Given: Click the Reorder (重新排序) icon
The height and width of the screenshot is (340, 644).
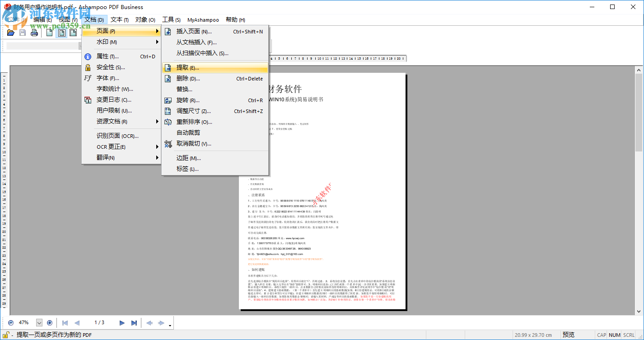Looking at the screenshot, I should click(168, 122).
